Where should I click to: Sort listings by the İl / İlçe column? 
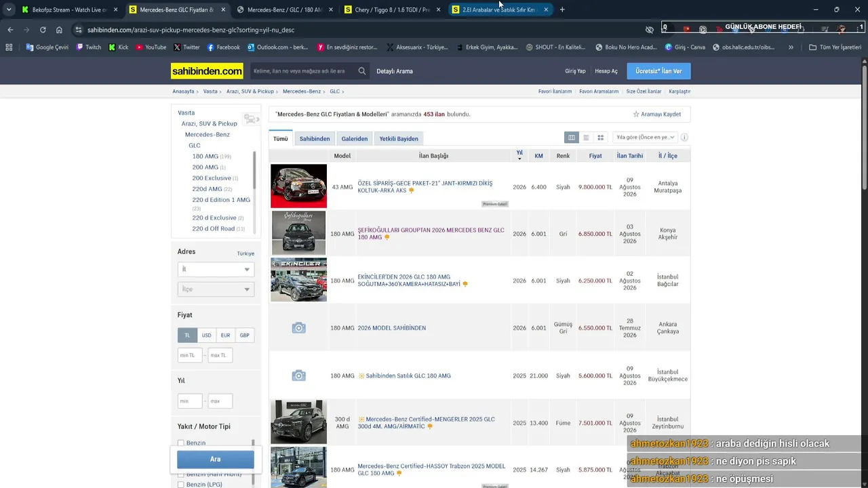point(668,156)
